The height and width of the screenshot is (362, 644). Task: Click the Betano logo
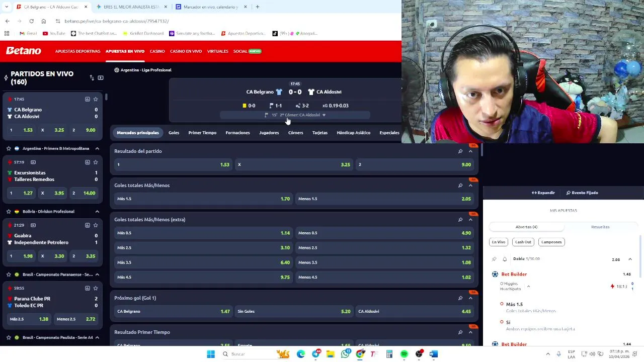23,51
